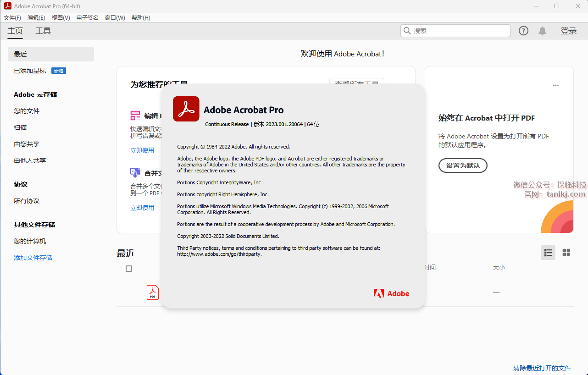Select 您的计算机 in the sidebar

click(x=30, y=241)
